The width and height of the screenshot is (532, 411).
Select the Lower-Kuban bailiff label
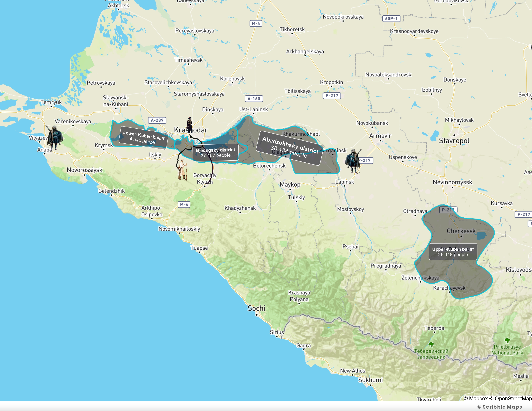coord(143,138)
